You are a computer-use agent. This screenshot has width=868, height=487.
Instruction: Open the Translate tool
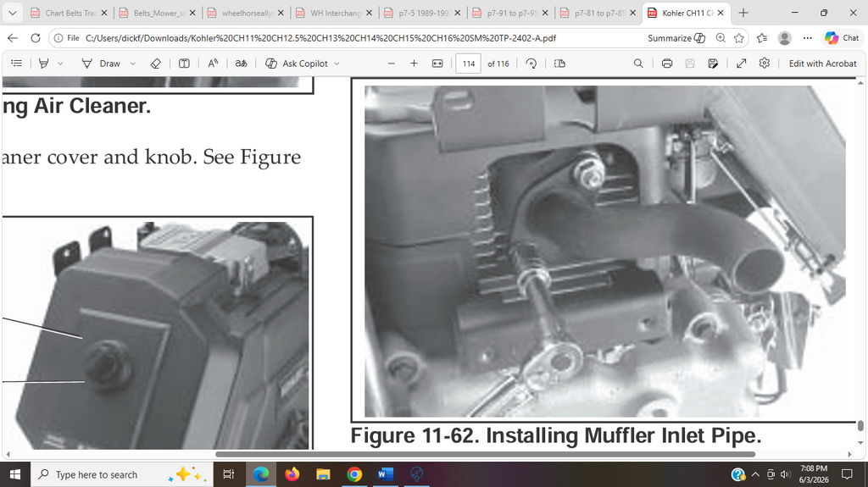(x=241, y=64)
